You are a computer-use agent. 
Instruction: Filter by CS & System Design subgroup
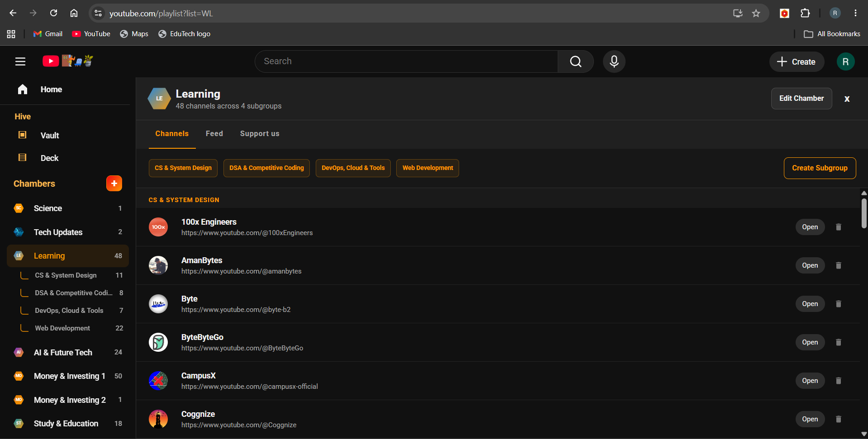pos(183,168)
